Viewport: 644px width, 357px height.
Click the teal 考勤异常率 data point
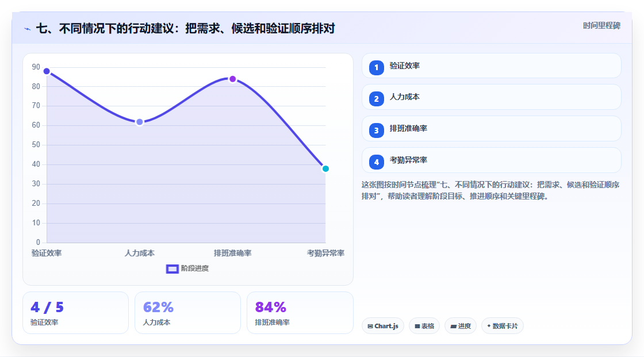pos(325,169)
